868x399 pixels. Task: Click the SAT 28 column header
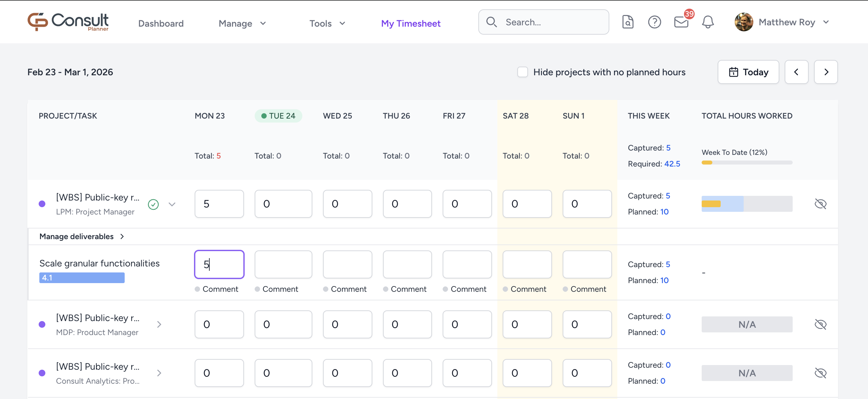coord(516,116)
